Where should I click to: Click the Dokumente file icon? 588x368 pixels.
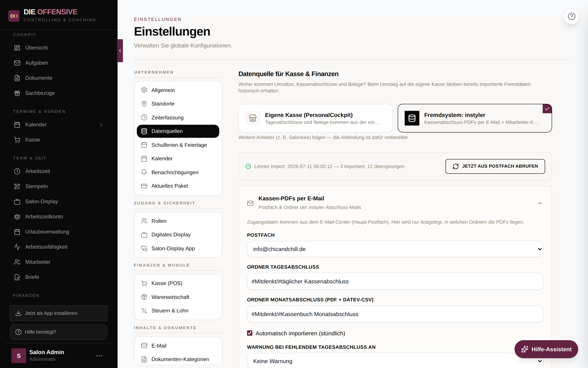pos(17,78)
